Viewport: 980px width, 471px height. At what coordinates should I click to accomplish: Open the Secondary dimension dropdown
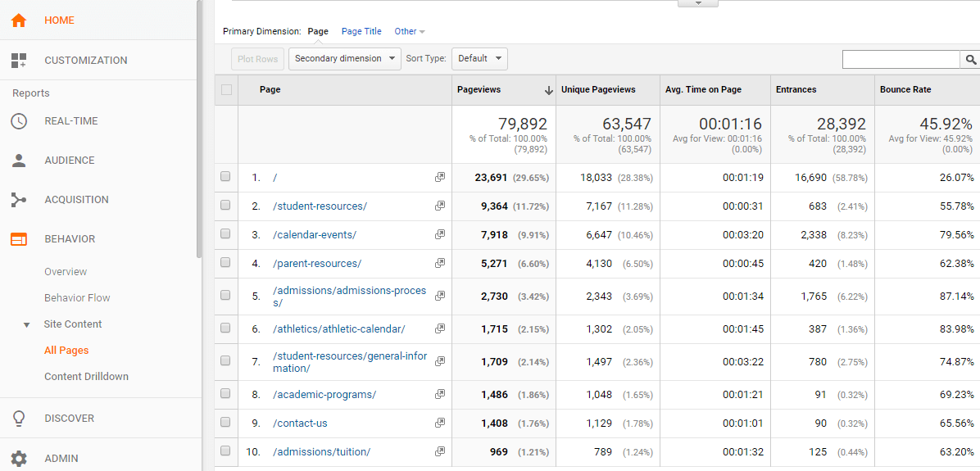[345, 59]
